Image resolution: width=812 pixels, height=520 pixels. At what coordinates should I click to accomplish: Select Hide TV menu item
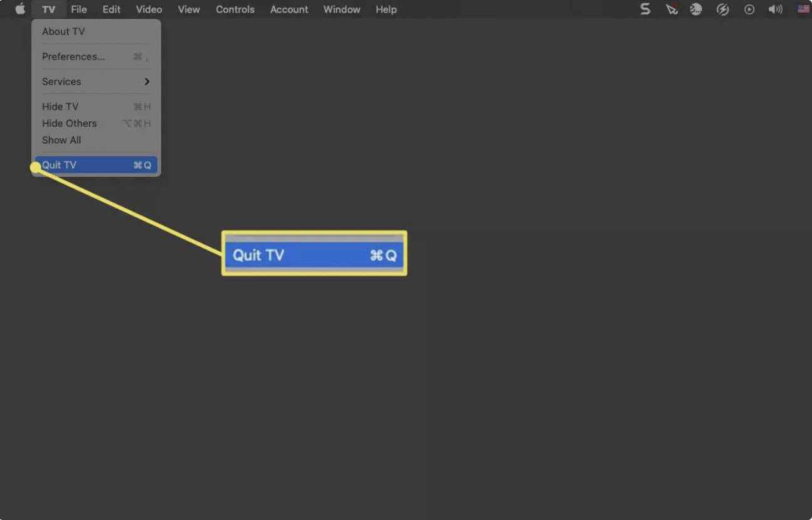[60, 107]
